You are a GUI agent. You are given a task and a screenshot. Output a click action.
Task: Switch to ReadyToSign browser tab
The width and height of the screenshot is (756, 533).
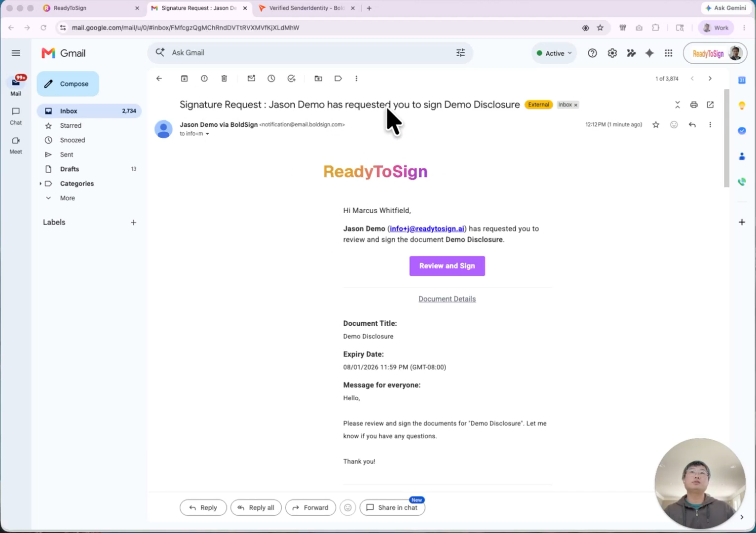tap(91, 8)
